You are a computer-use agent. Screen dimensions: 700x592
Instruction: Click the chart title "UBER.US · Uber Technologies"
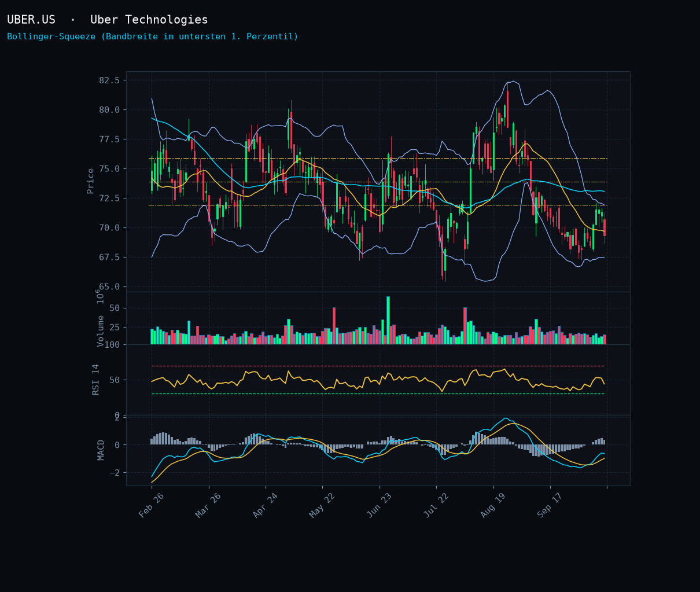click(108, 20)
